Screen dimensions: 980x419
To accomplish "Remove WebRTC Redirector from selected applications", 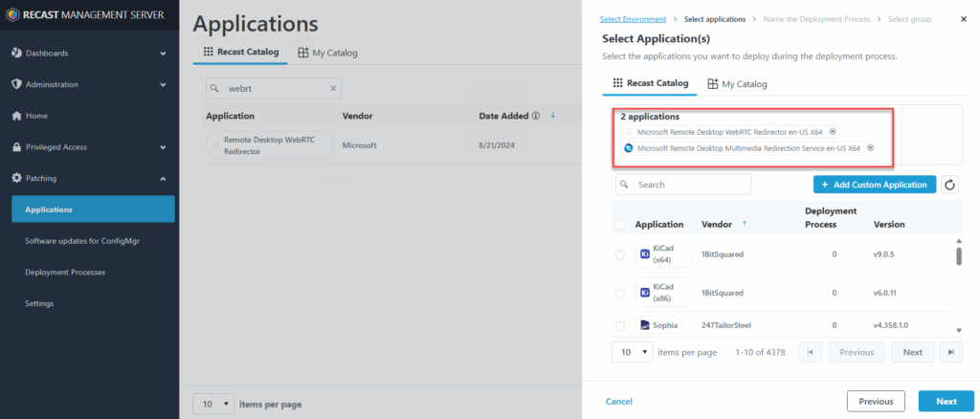I will pos(833,132).
